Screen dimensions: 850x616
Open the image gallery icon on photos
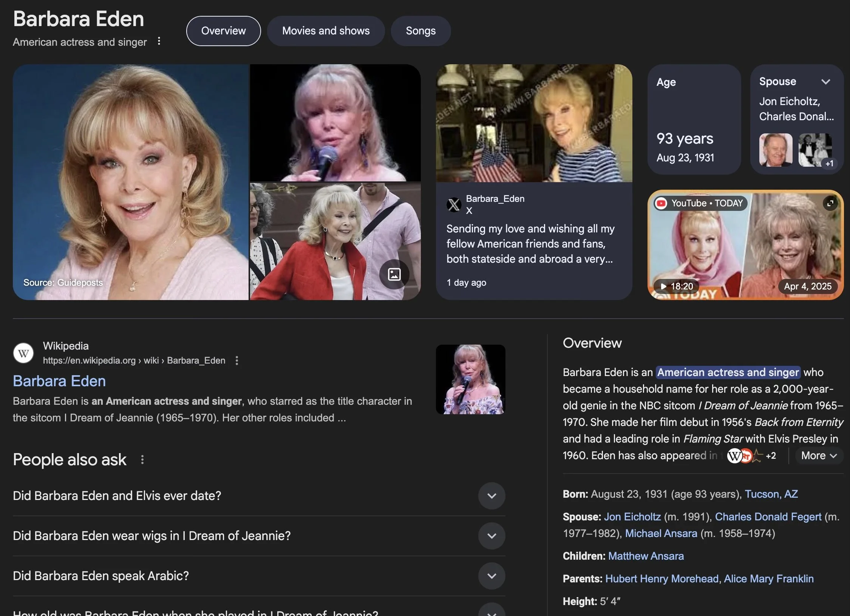coord(394,274)
